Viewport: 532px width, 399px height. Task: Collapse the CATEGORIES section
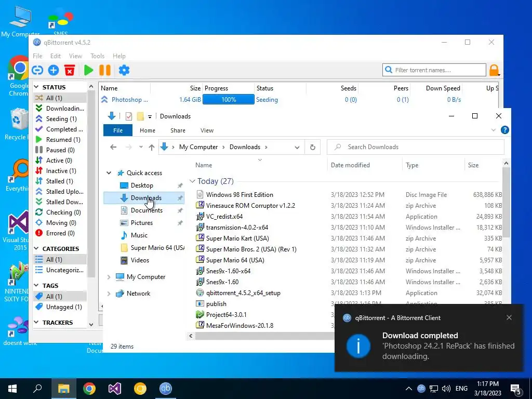coord(36,249)
